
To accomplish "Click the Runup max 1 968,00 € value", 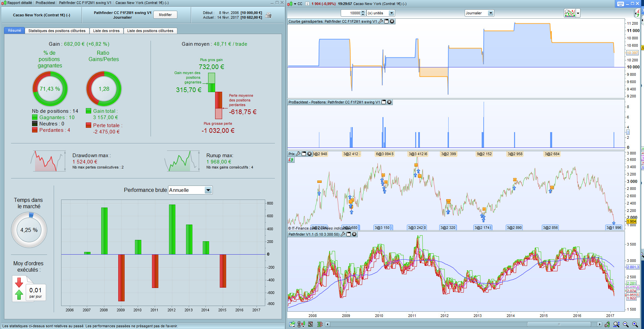I will (x=219, y=162).
